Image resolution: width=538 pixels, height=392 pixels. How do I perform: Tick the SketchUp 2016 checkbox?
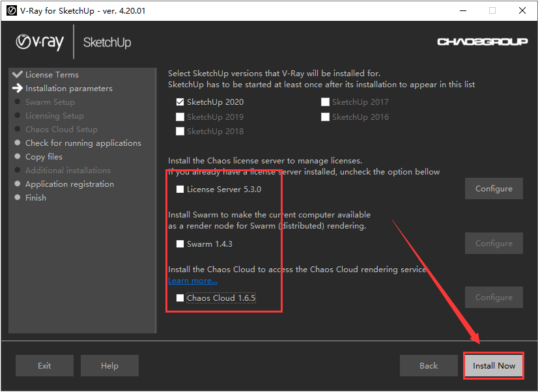tap(325, 117)
